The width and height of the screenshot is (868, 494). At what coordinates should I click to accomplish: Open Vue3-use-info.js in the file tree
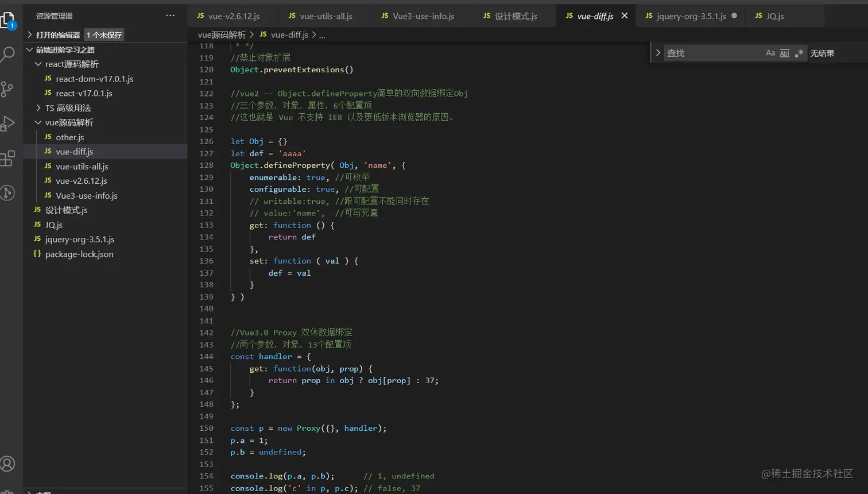click(x=86, y=196)
